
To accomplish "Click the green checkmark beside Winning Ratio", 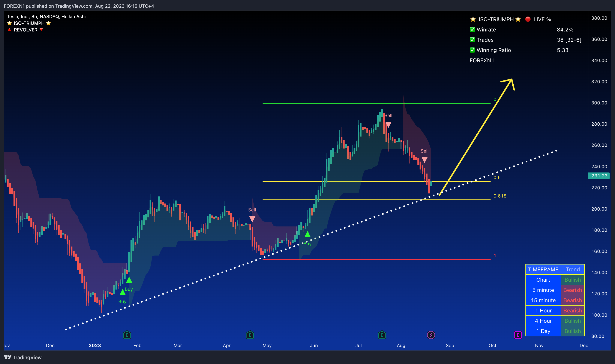I will point(472,50).
